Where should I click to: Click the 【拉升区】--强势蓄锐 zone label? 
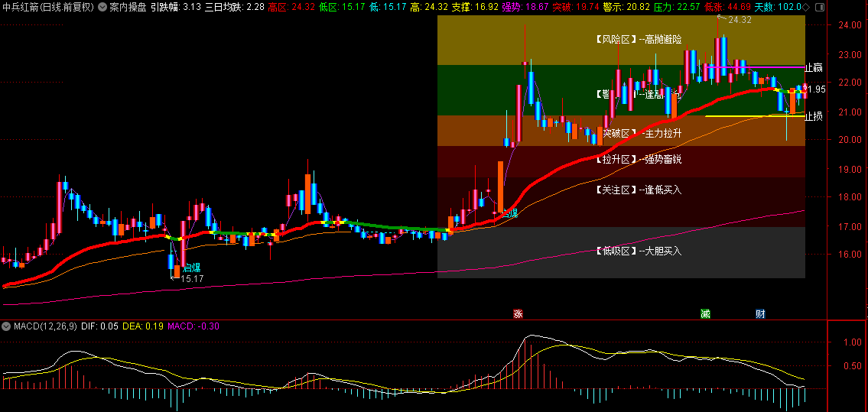pos(639,160)
